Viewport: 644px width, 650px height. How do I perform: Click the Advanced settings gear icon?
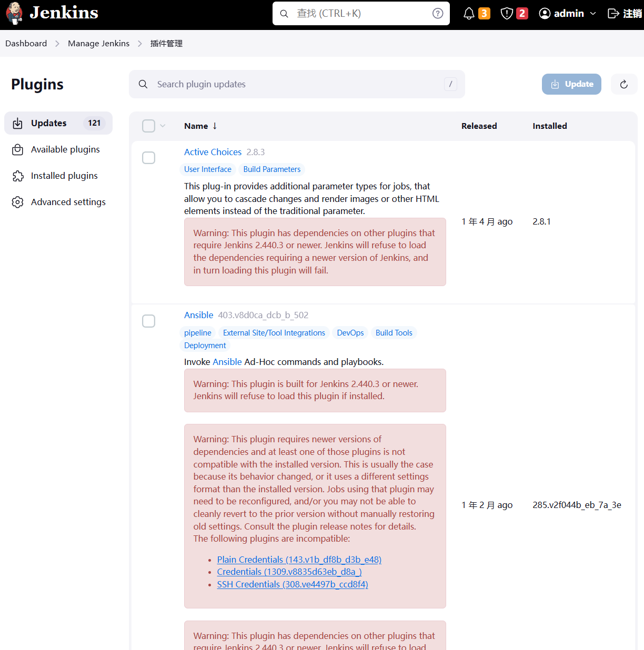point(18,202)
